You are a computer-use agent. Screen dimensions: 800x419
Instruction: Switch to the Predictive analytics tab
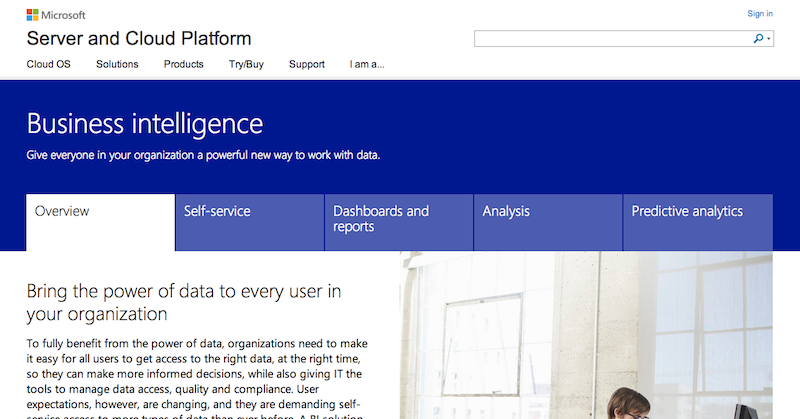(x=698, y=222)
